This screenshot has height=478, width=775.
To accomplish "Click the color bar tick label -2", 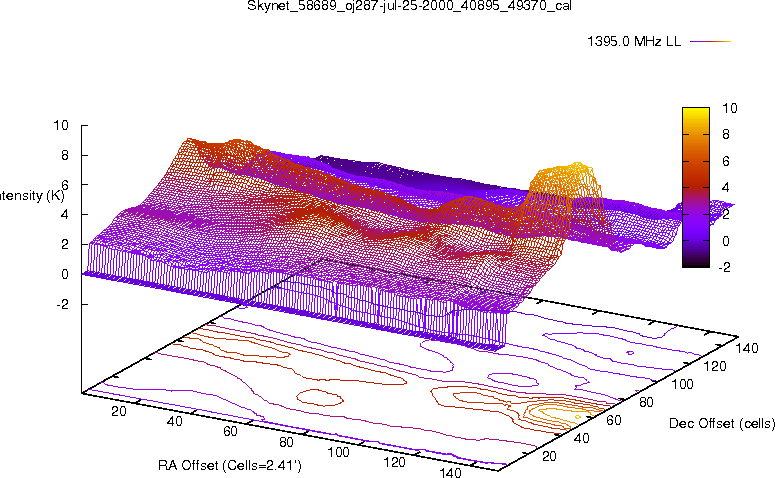I will 724,267.
